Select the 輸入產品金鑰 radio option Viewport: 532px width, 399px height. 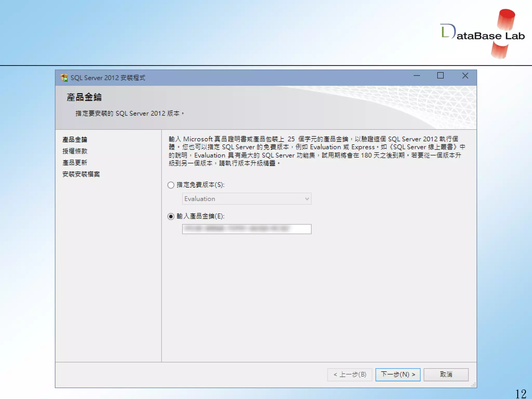coord(171,216)
